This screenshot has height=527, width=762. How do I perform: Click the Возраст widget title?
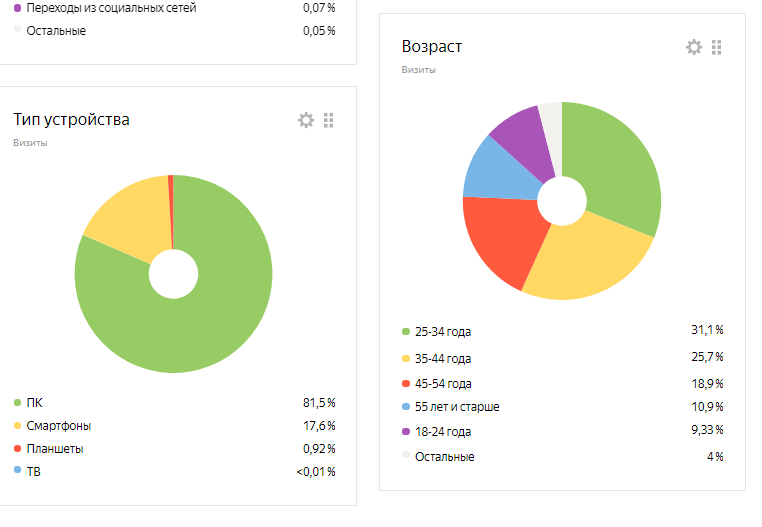432,47
